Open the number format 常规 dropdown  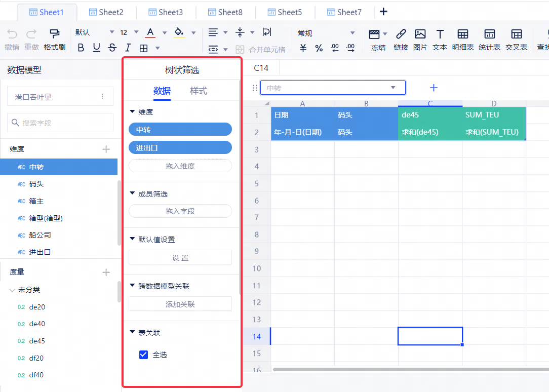(352, 33)
